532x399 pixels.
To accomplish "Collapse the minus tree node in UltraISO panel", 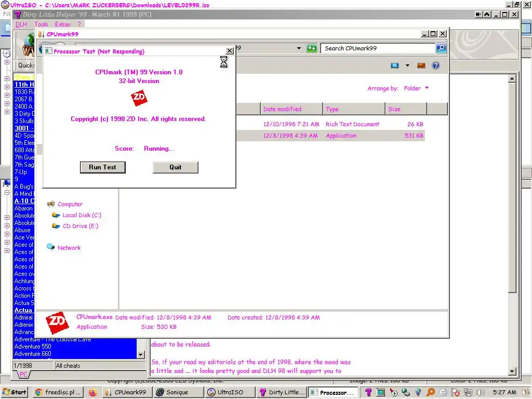I will tap(7, 192).
